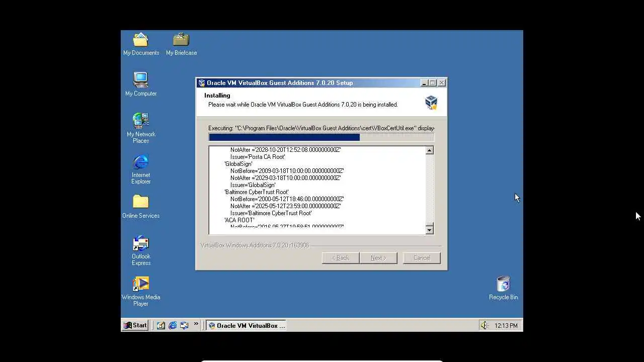The width and height of the screenshot is (644, 362).
Task: Click the 'GlobalSign' certificate name line
Action: [238, 164]
